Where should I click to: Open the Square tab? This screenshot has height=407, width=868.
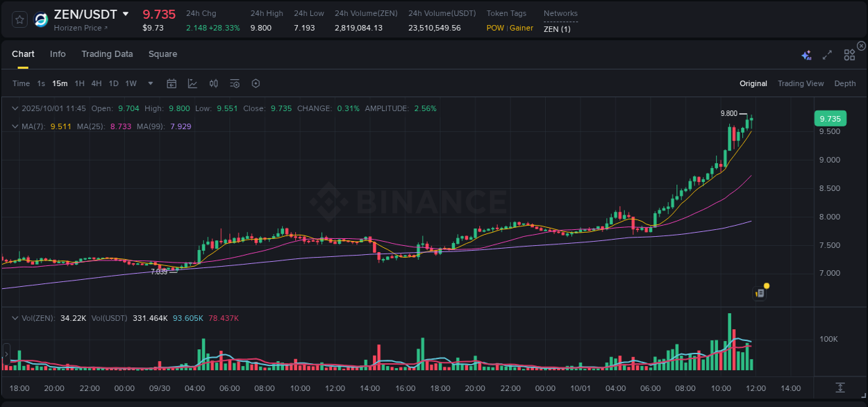(162, 54)
